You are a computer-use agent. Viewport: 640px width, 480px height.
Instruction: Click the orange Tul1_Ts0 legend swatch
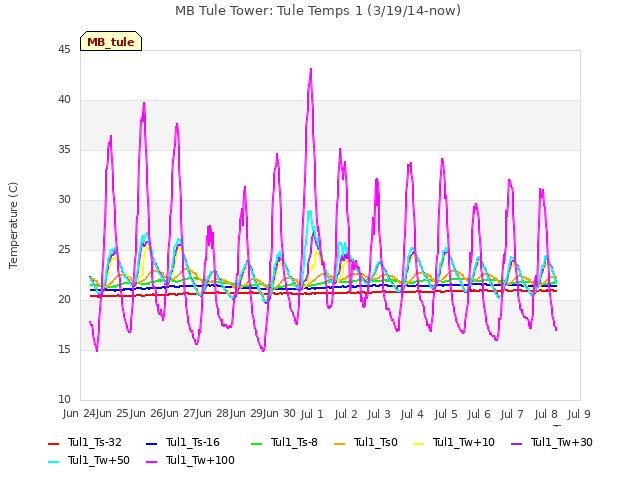tap(339, 443)
